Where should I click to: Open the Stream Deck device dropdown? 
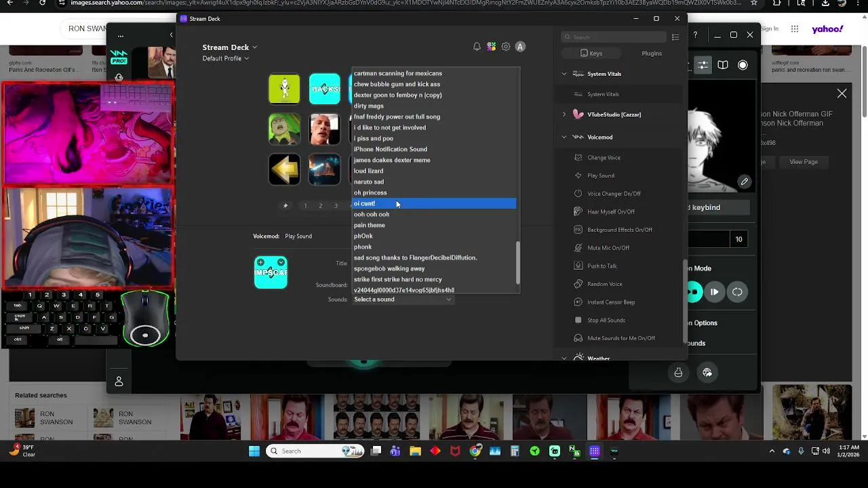point(230,47)
